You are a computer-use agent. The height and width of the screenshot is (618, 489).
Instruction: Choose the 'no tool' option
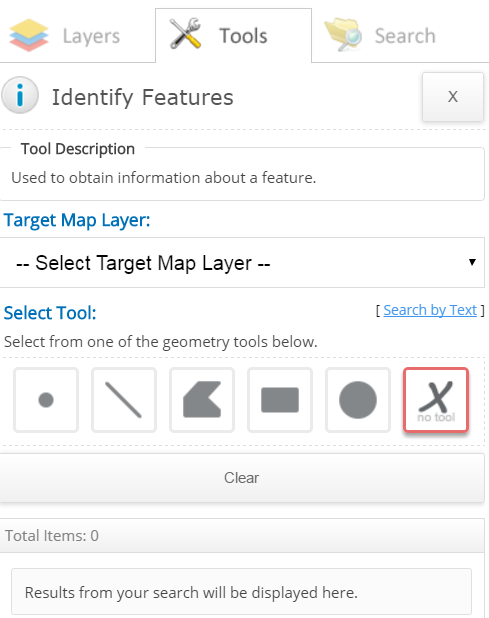coord(436,400)
